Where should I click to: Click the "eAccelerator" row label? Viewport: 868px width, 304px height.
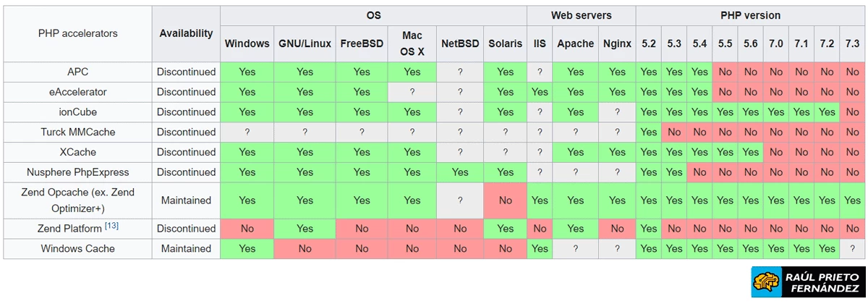[x=77, y=92]
